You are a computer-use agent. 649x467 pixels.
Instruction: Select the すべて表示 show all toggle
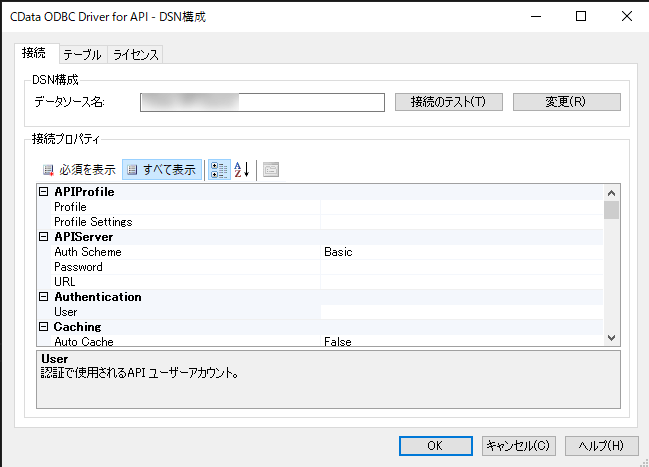point(162,170)
